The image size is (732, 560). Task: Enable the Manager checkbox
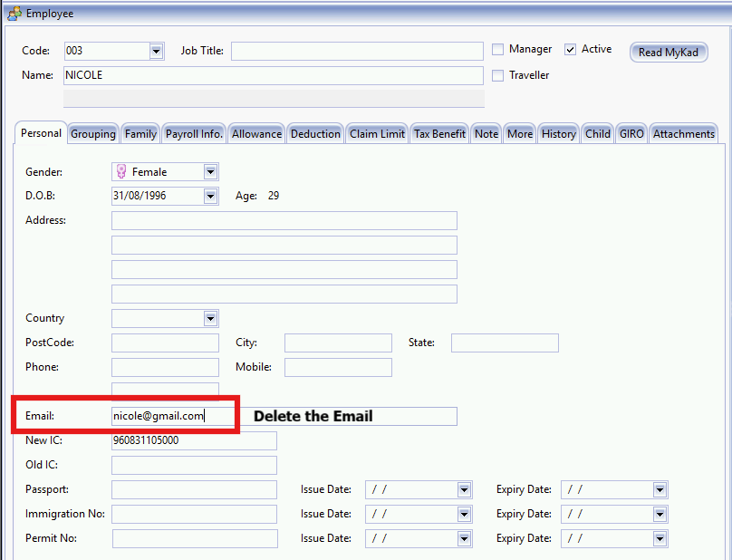tap(497, 49)
